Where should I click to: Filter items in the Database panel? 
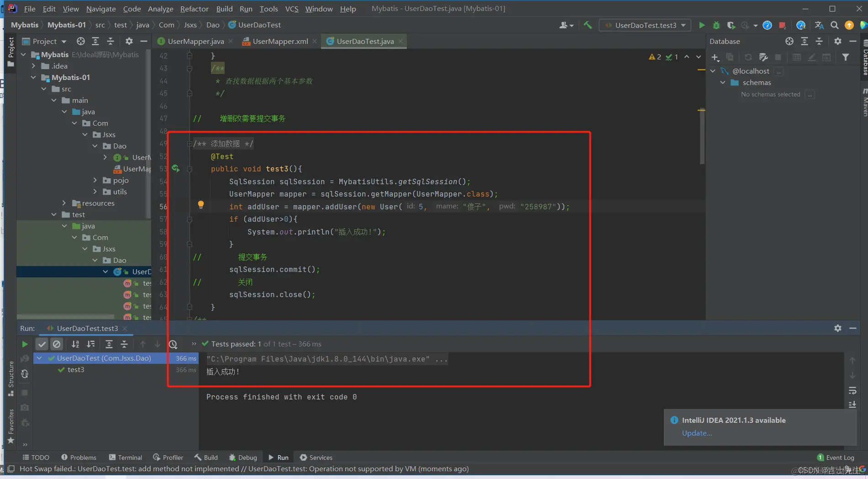(846, 57)
